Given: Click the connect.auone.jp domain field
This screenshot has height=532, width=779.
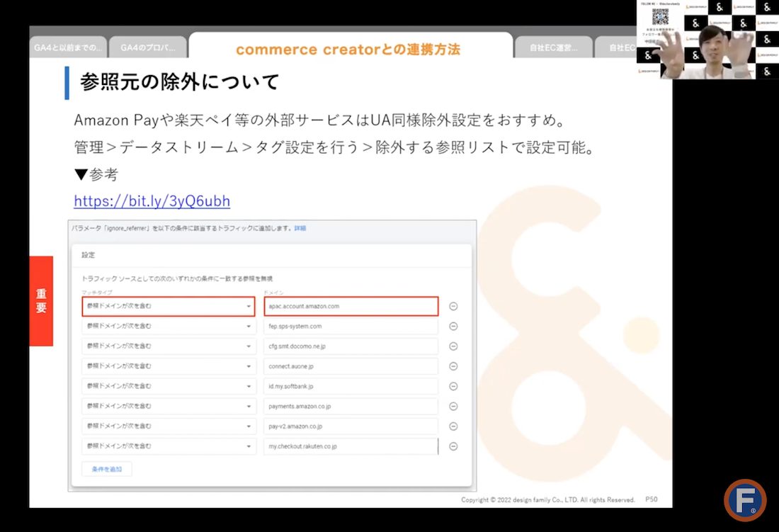Looking at the screenshot, I should [351, 366].
